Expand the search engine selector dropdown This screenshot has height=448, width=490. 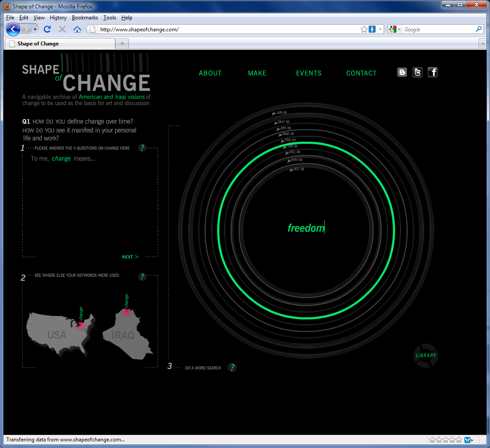pyautogui.click(x=395, y=30)
